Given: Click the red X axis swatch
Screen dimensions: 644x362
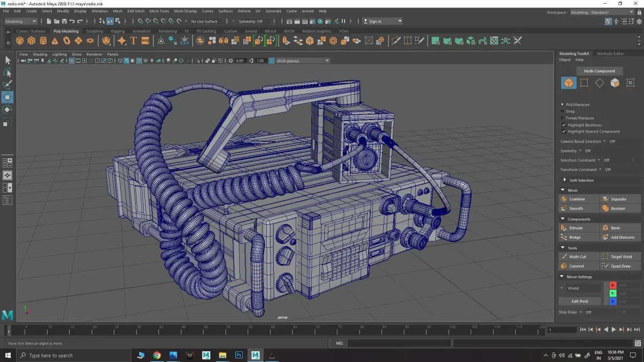Looking at the screenshot, I should pyautogui.click(x=613, y=285).
